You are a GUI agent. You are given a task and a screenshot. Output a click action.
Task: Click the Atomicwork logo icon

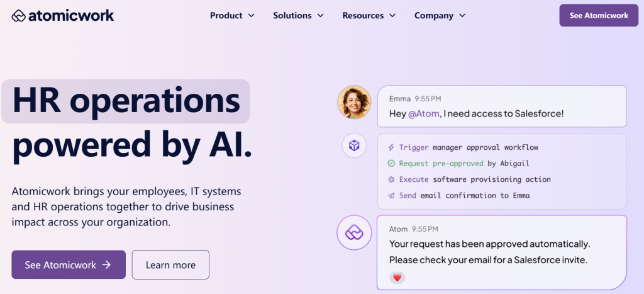point(19,15)
